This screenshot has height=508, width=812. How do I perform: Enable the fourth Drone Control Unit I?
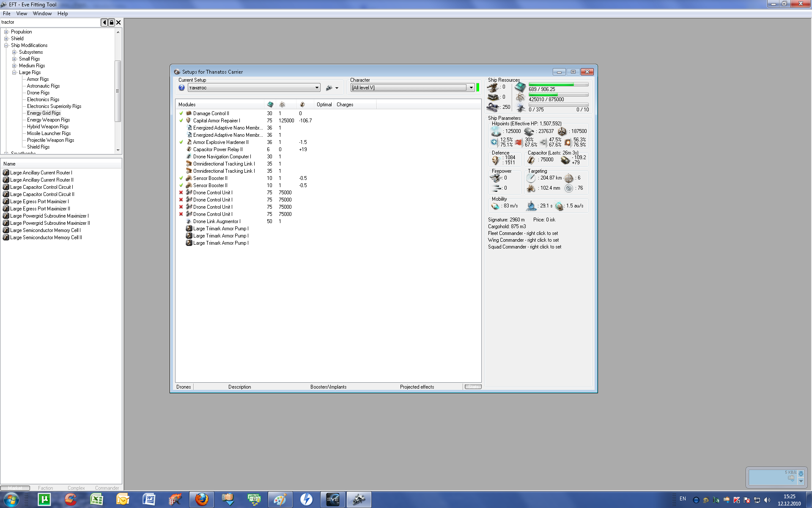coord(181,214)
